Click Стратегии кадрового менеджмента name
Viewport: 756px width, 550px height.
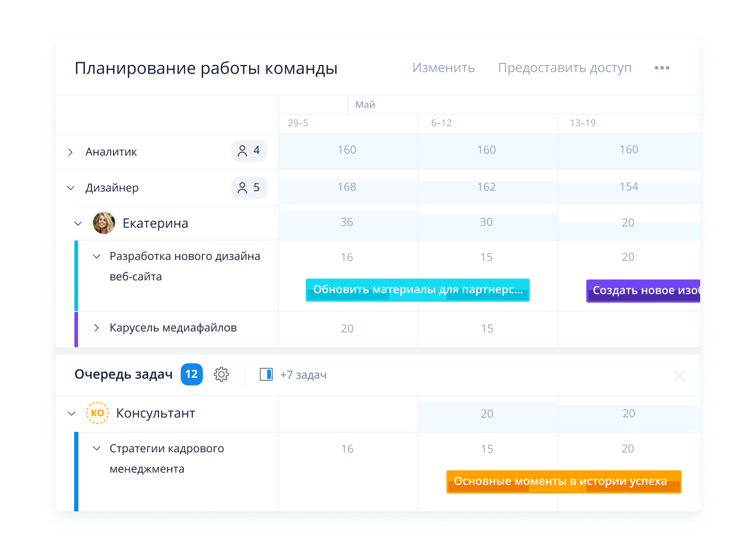coord(166,459)
